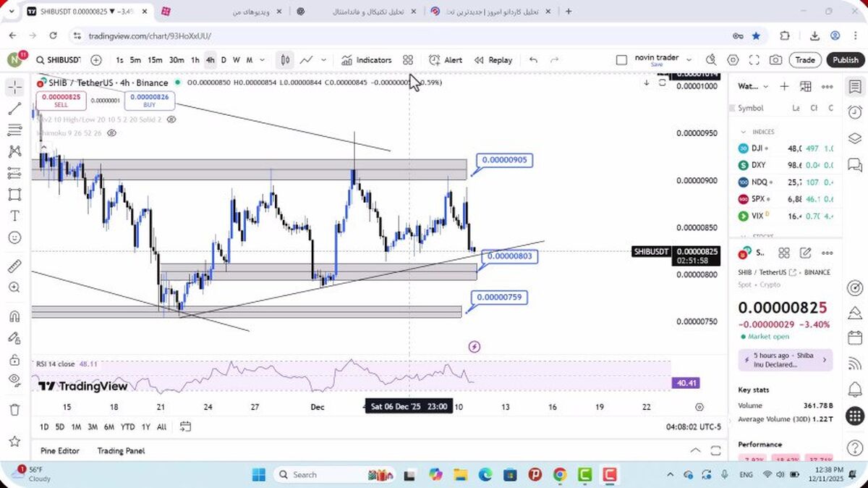Select the All date range
This screenshot has height=488, width=868.
pos(161,427)
